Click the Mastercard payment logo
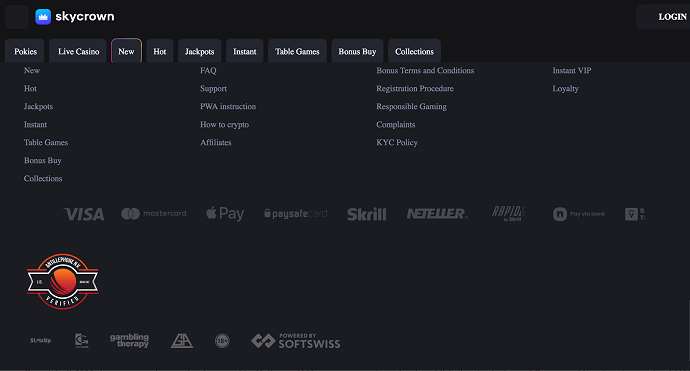This screenshot has width=690, height=371. pyautogui.click(x=154, y=214)
